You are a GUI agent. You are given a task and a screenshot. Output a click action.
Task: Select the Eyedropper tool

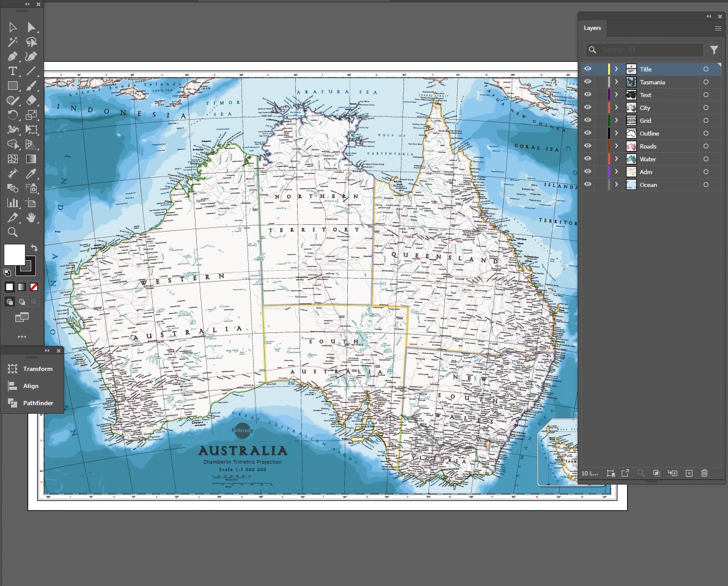[x=31, y=173]
